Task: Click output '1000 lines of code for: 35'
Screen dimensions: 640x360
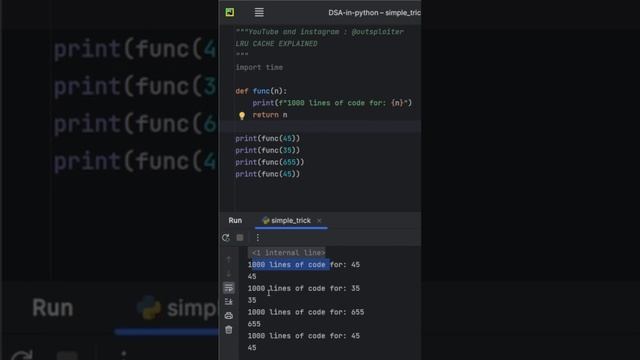Action: tap(304, 288)
